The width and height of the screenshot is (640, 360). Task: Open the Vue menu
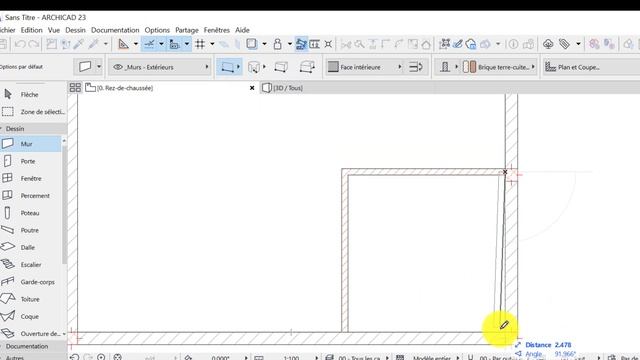coord(54,30)
